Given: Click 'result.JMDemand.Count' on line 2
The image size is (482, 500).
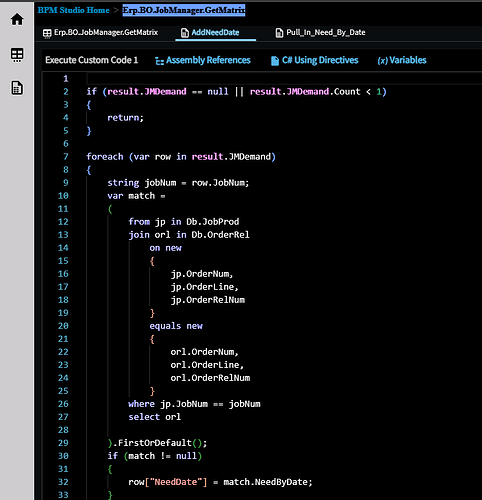Looking at the screenshot, I should 305,92.
